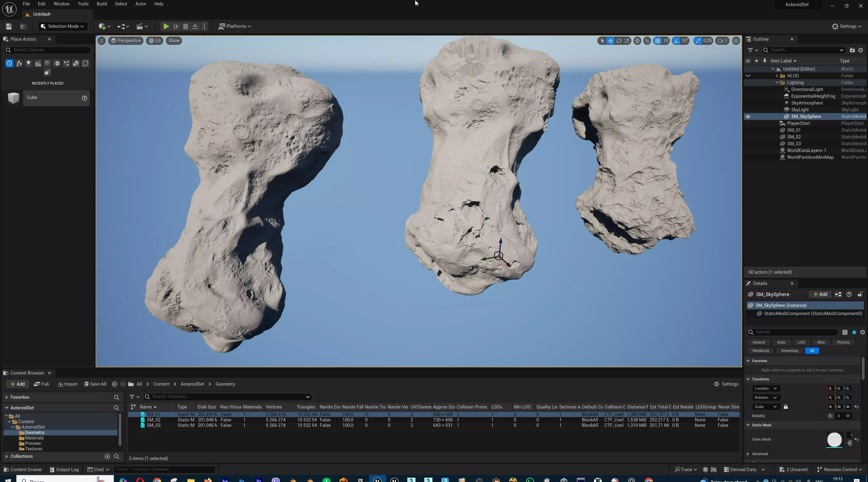Image resolution: width=868 pixels, height=482 pixels.
Task: Open play options three-dot menu
Action: pyautogui.click(x=205, y=26)
